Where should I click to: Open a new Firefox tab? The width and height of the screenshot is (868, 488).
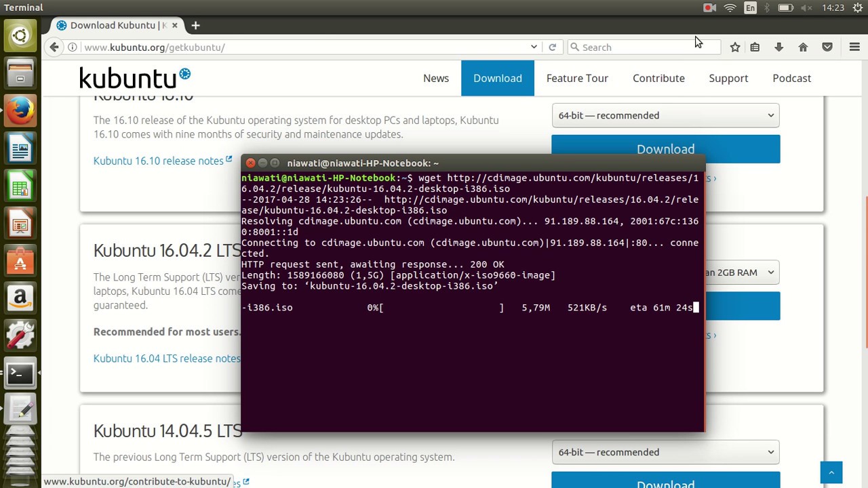point(195,25)
